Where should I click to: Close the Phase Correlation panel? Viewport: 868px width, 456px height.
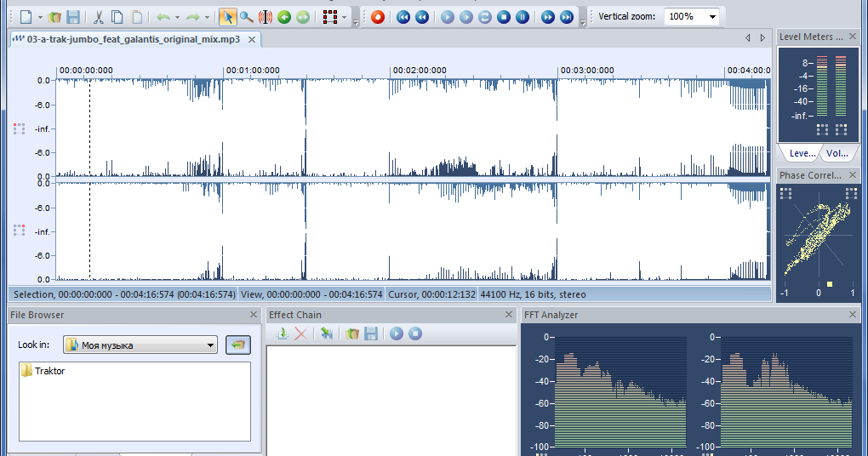pyautogui.click(x=853, y=175)
